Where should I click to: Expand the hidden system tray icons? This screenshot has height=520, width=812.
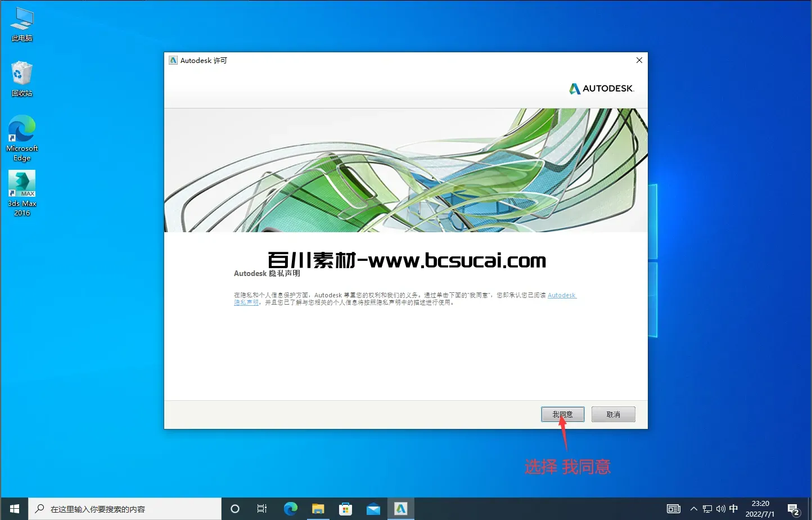693,509
